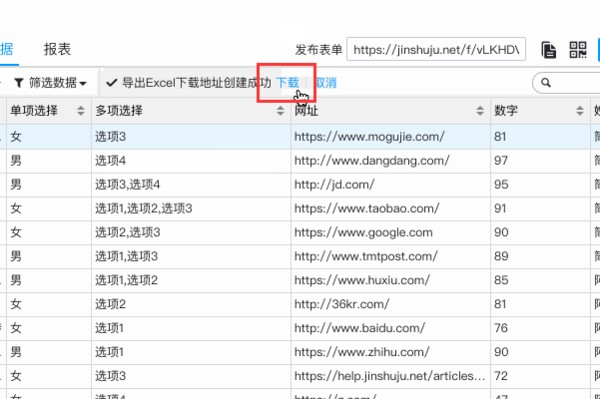The height and width of the screenshot is (399, 600).
Task: Click the https://www.google.com cell
Action: point(391,232)
